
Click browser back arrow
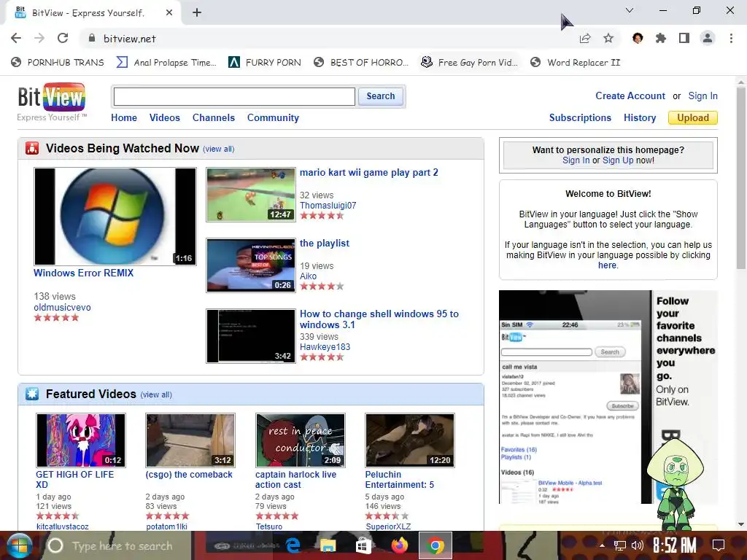click(x=16, y=38)
